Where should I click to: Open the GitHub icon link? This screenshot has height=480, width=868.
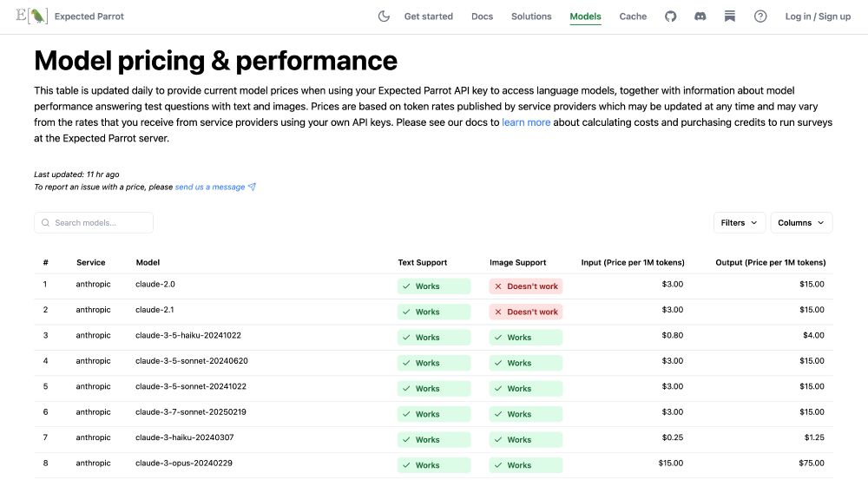pos(670,16)
